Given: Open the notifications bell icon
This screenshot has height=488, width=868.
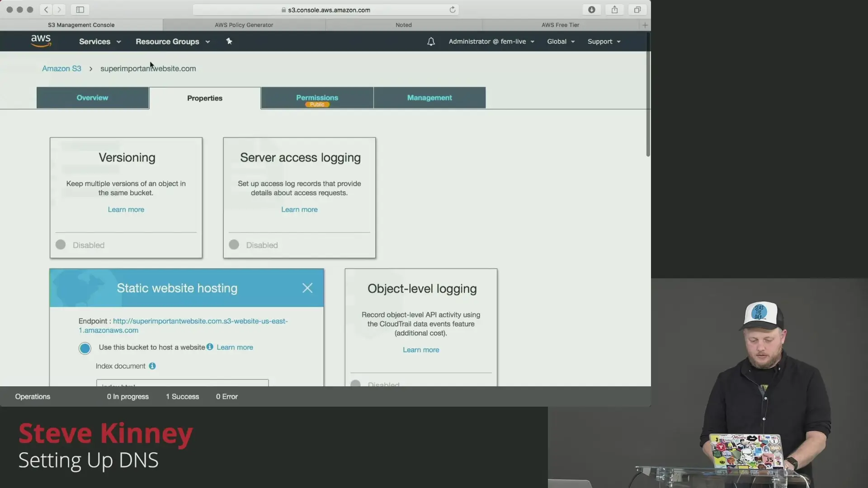Looking at the screenshot, I should click(x=431, y=42).
